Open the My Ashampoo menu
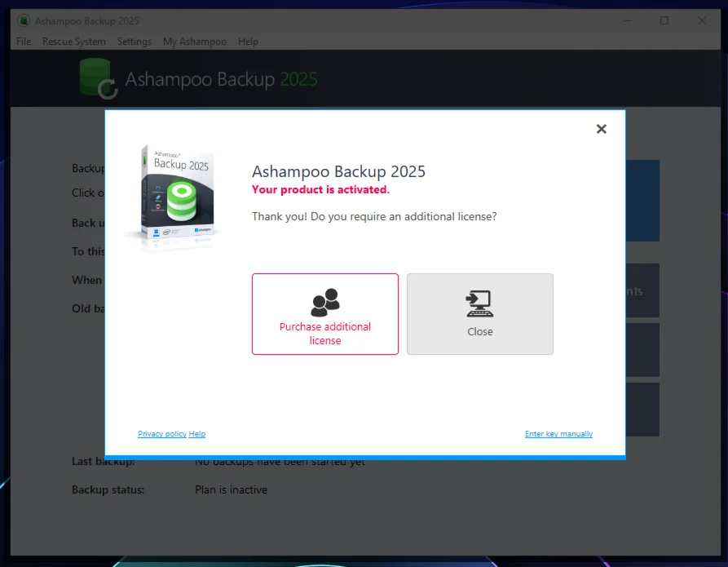This screenshot has height=567, width=728. 195,42
